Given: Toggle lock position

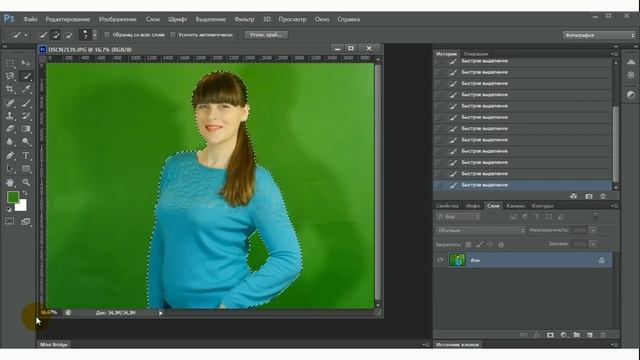Looking at the screenshot, I should tap(490, 244).
